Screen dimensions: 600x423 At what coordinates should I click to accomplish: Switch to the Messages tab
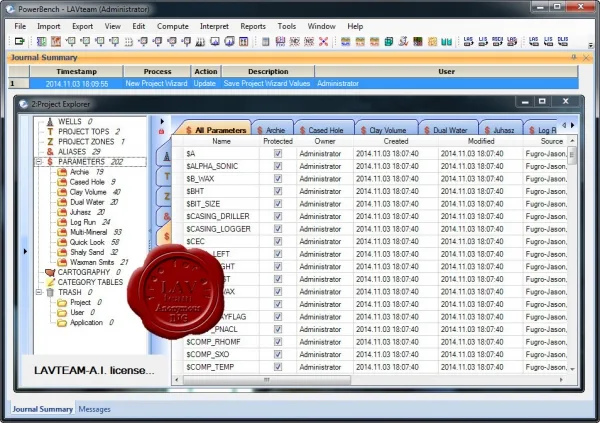[x=94, y=409]
